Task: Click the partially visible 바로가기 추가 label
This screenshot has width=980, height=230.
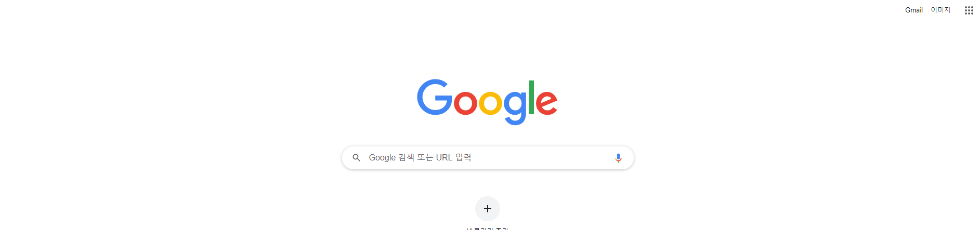Action: point(488,228)
